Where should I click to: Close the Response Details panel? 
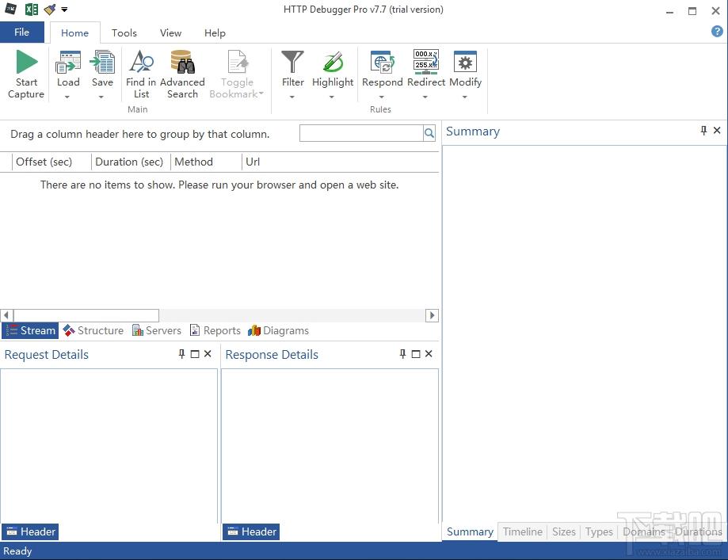point(429,354)
